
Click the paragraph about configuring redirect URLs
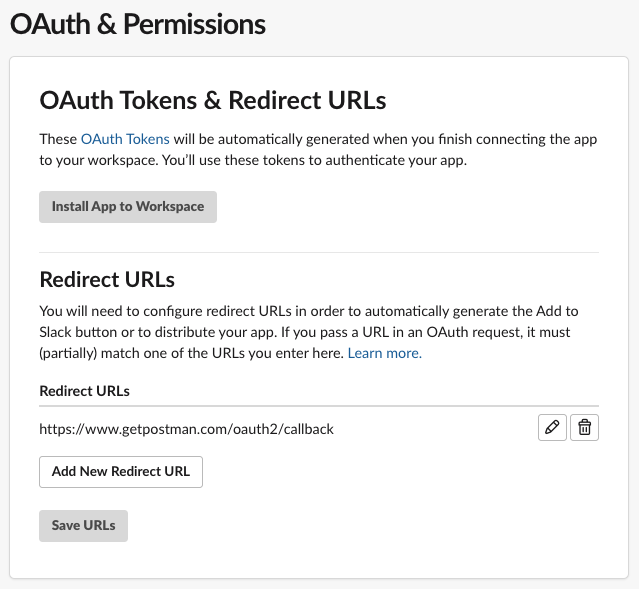pyautogui.click(x=309, y=332)
